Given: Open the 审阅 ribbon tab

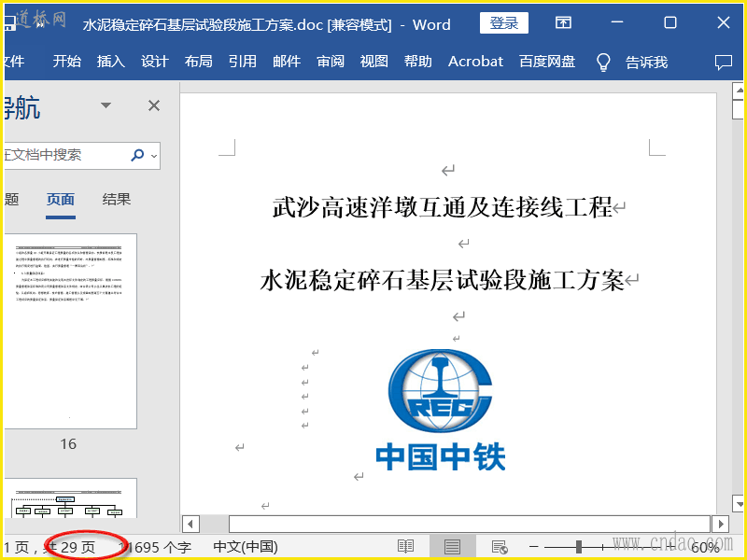Looking at the screenshot, I should [x=331, y=62].
